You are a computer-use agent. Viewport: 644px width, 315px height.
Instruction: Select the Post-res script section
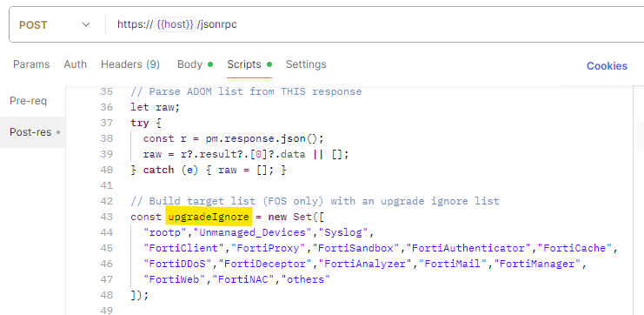point(33,132)
